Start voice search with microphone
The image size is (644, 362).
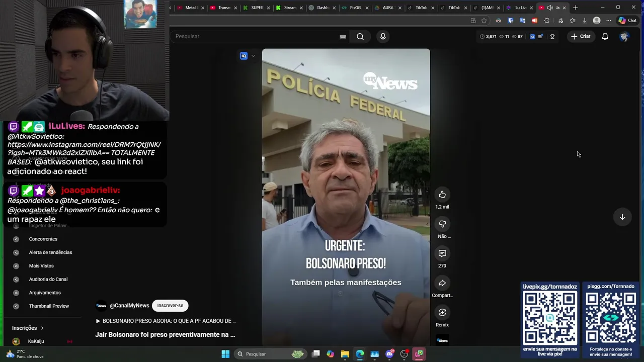tap(383, 36)
